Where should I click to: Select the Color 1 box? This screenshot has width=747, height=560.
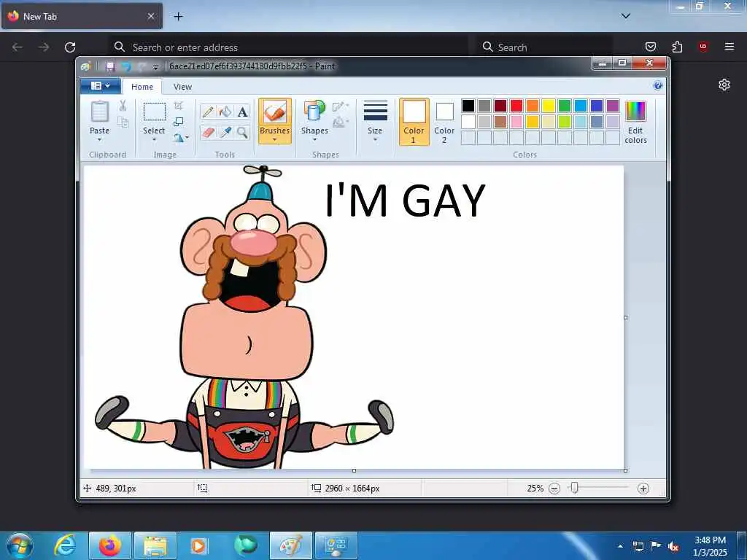pyautogui.click(x=414, y=122)
